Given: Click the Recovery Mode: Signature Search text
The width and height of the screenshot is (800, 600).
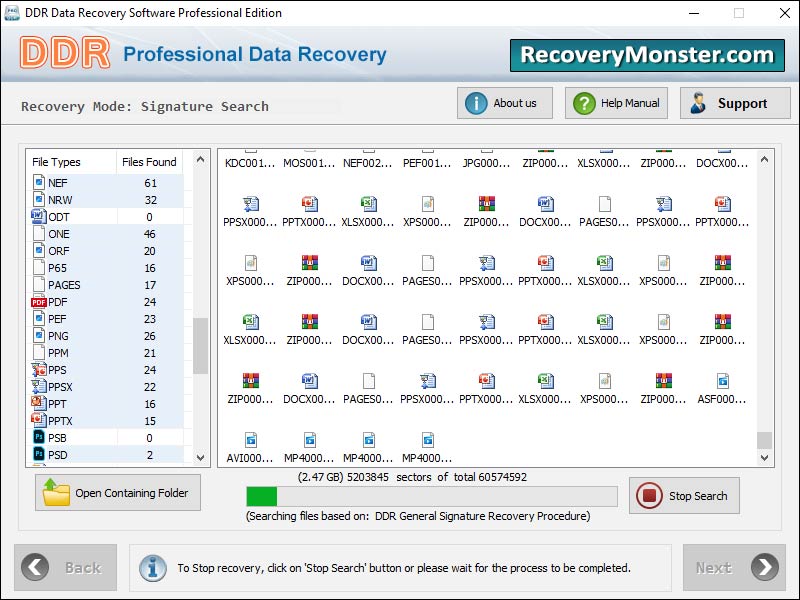Looking at the screenshot, I should [145, 106].
